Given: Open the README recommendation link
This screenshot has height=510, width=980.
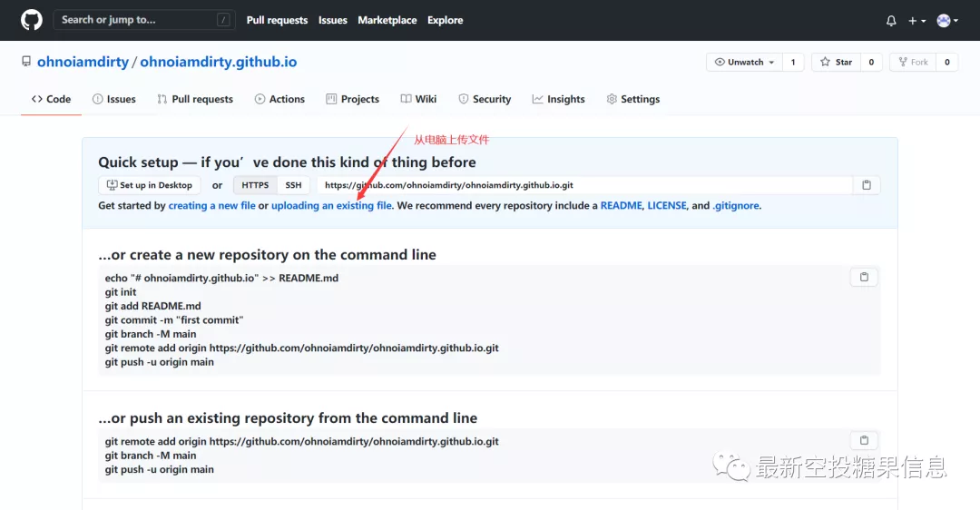Looking at the screenshot, I should click(x=622, y=206).
